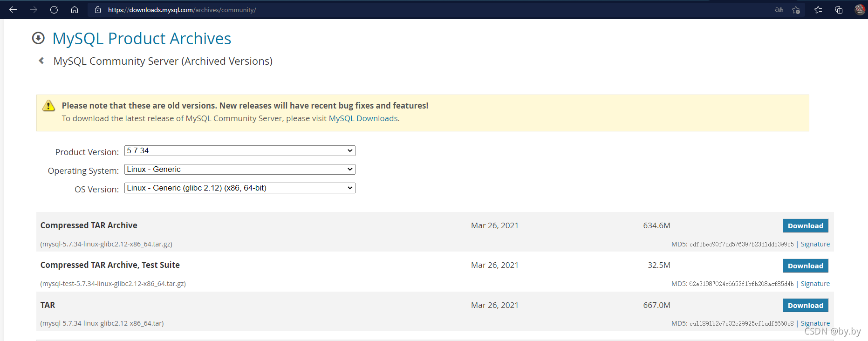Reload the page with the refresh icon
868x341 pixels.
tap(54, 10)
